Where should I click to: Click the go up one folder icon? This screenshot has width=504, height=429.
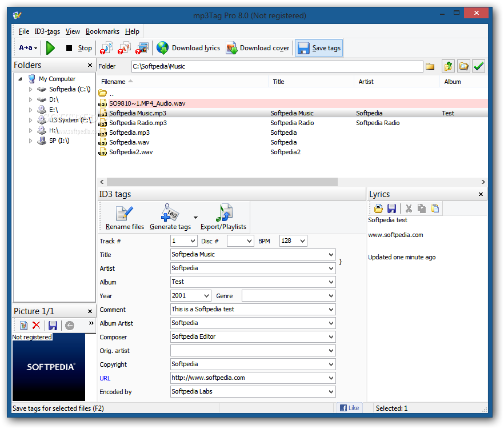(448, 66)
